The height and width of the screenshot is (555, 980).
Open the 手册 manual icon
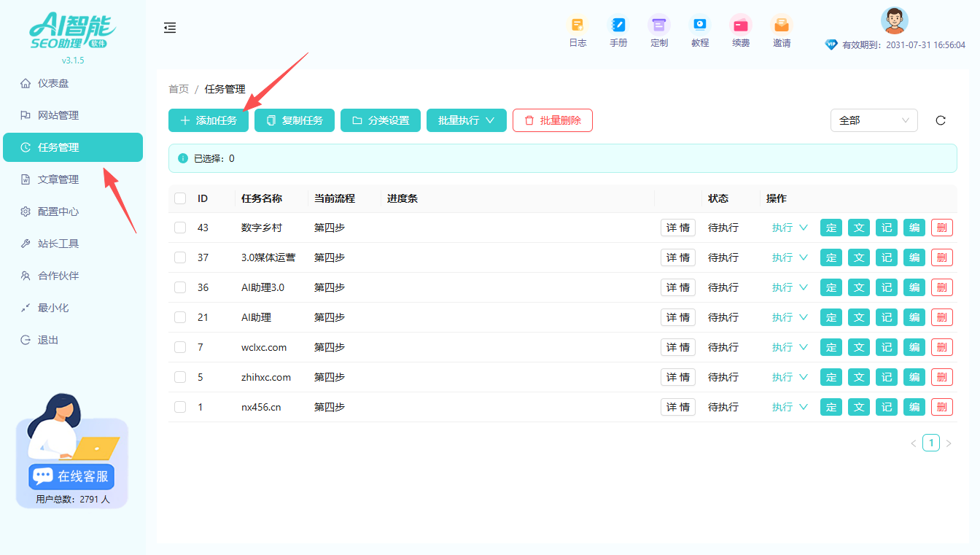[618, 26]
